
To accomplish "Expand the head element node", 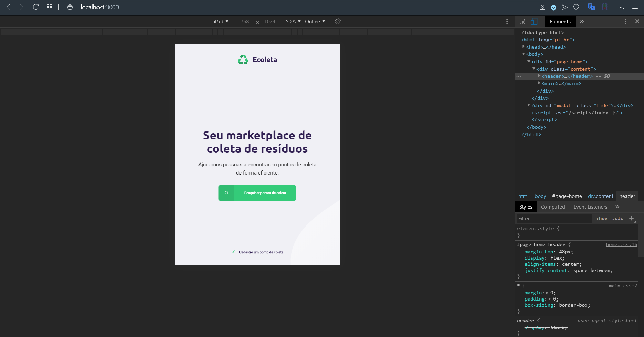I will pyautogui.click(x=523, y=46).
